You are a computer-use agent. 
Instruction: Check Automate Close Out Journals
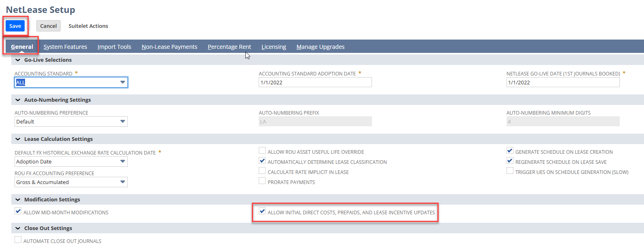(18, 240)
